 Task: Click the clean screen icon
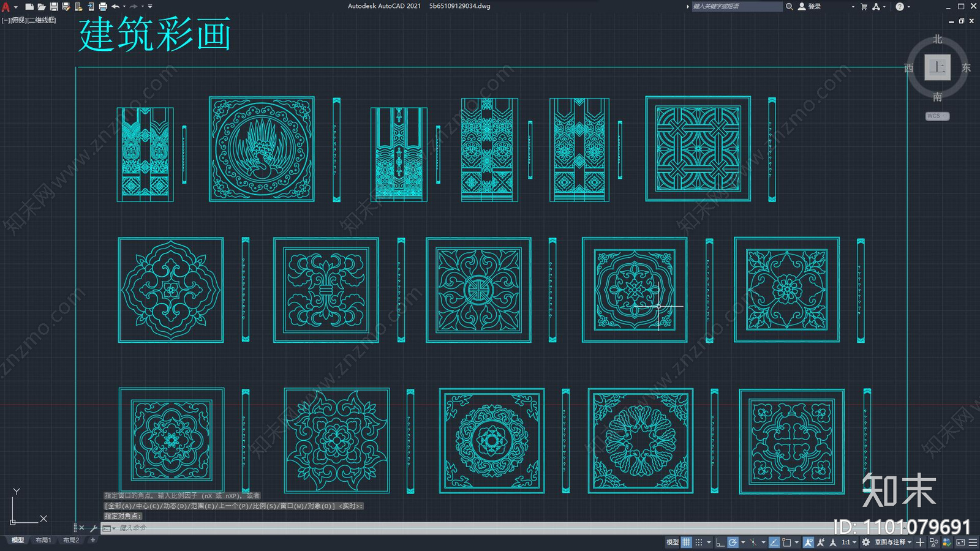tap(960, 542)
